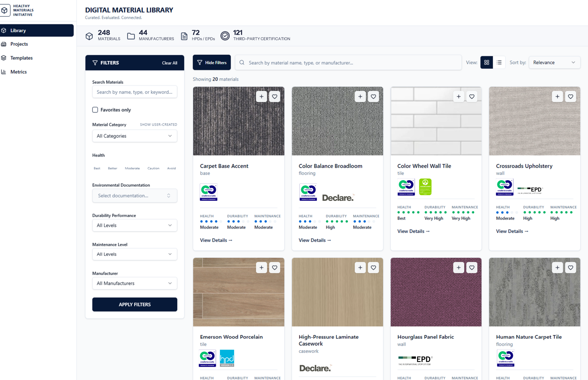Open Metrics in sidebar
This screenshot has width=588, height=380.
point(18,72)
